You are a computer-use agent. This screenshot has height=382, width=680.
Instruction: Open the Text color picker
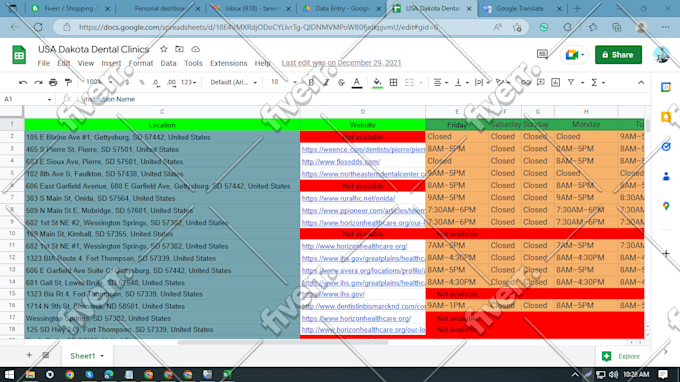356,82
